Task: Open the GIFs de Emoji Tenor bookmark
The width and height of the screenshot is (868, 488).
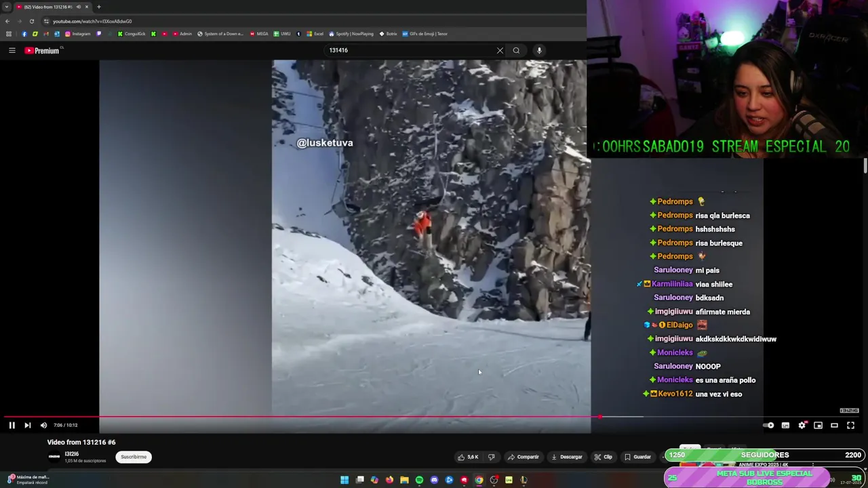Action: pos(425,34)
